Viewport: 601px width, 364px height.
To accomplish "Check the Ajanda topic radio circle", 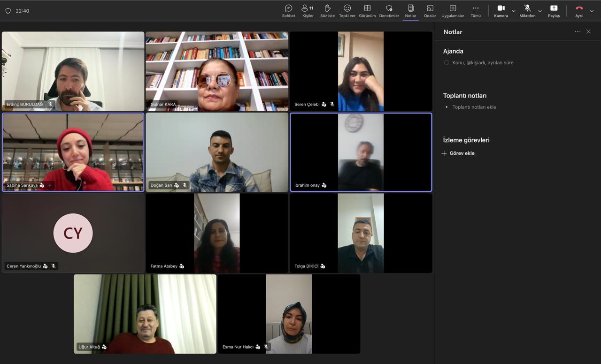I will (x=447, y=62).
